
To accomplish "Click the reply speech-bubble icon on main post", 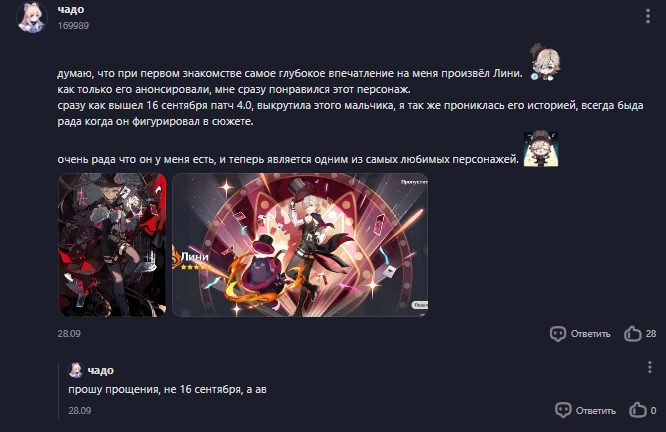I will [558, 334].
